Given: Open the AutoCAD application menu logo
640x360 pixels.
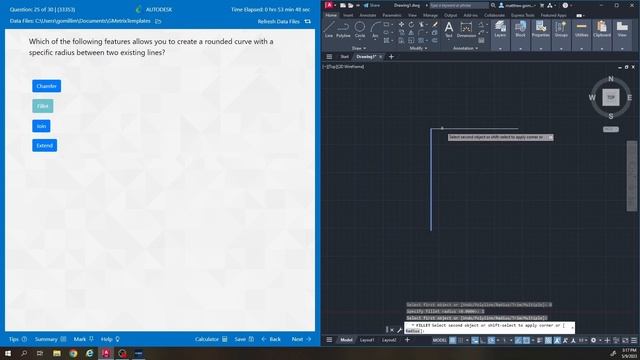Looking at the screenshot, I should (x=329, y=5).
